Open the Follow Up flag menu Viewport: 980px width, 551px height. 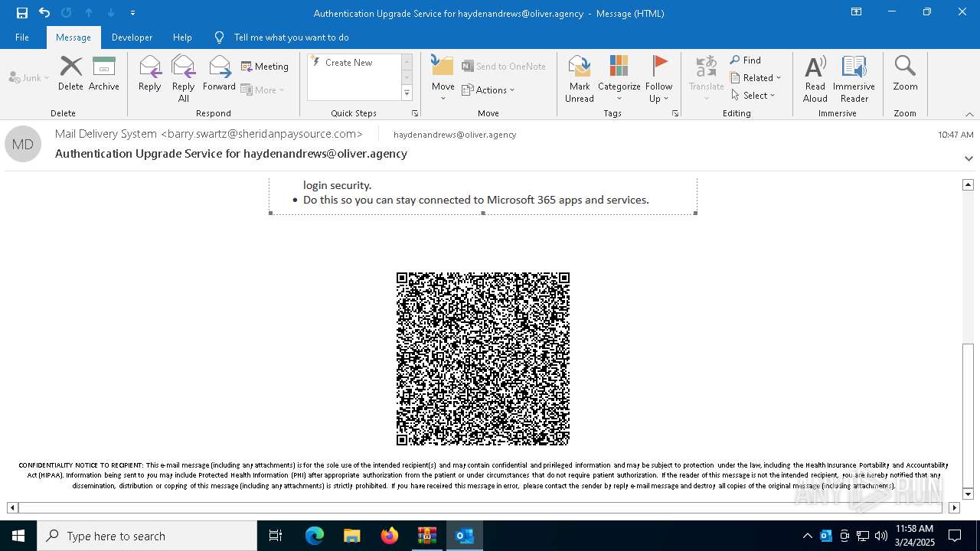pyautogui.click(x=658, y=79)
